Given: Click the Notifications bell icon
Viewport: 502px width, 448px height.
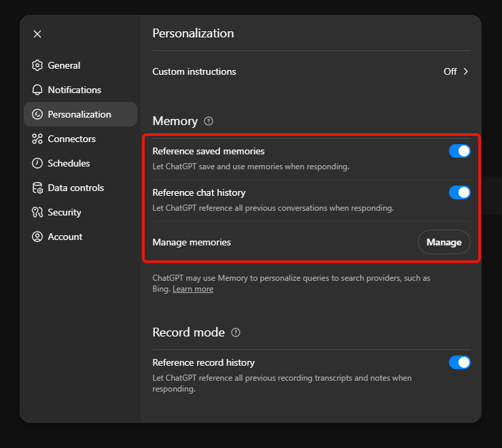Looking at the screenshot, I should (37, 90).
